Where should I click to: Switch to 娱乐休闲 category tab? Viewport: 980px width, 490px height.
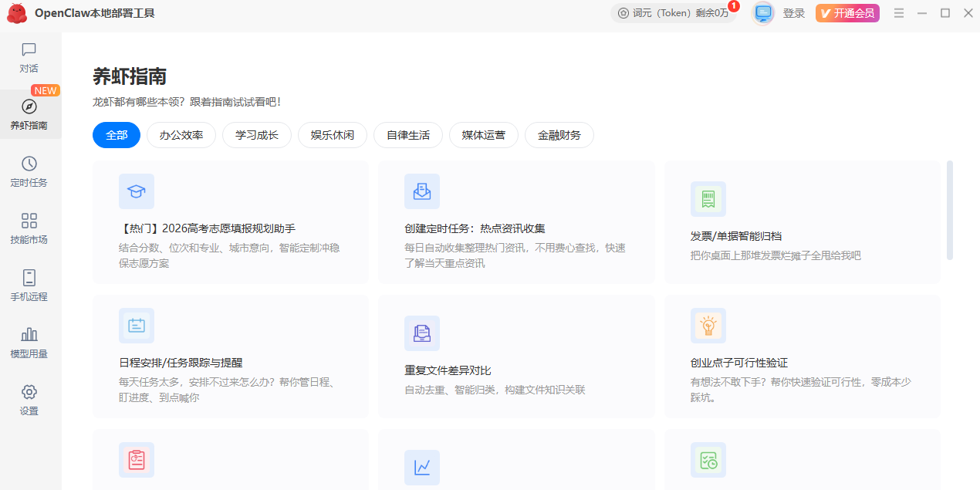[333, 135]
